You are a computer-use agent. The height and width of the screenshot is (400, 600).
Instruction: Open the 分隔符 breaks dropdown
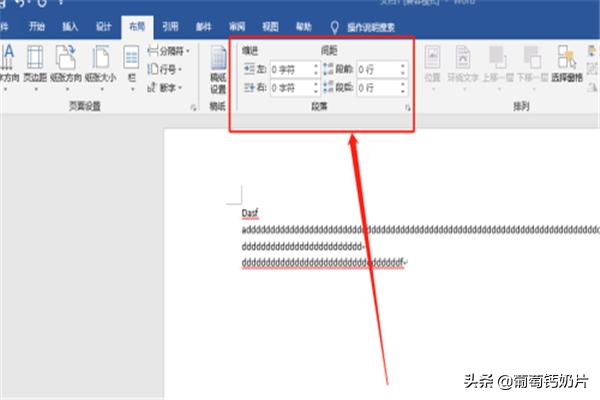(x=168, y=51)
